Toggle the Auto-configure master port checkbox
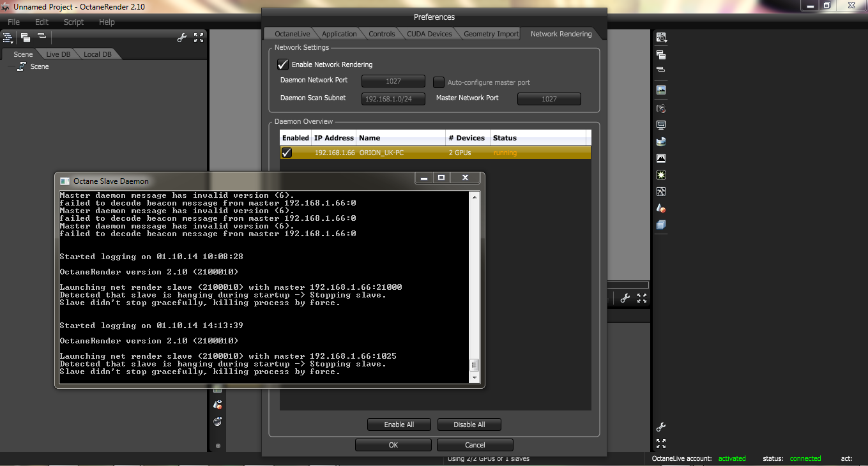Image resolution: width=868 pixels, height=466 pixels. point(438,82)
